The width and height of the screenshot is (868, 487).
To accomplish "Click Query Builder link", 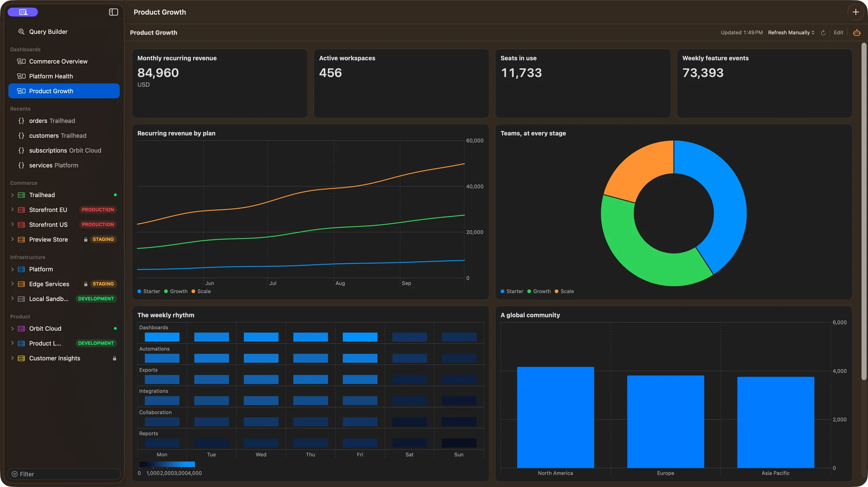I will pyautogui.click(x=48, y=32).
